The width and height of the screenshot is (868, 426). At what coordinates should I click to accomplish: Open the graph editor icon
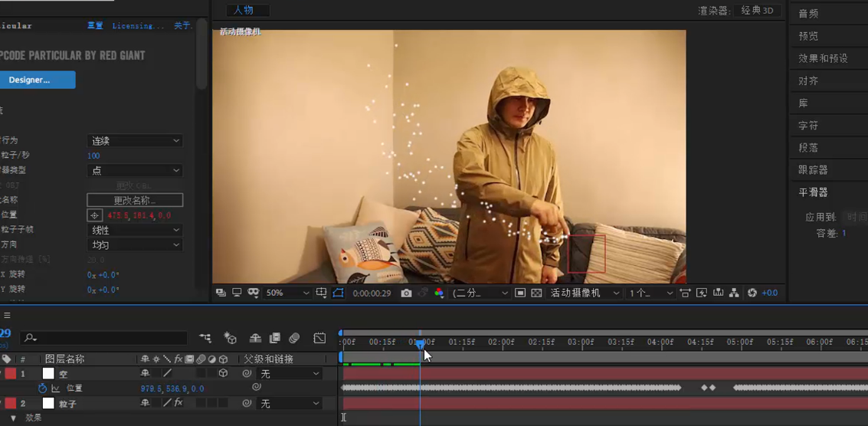[x=319, y=338]
